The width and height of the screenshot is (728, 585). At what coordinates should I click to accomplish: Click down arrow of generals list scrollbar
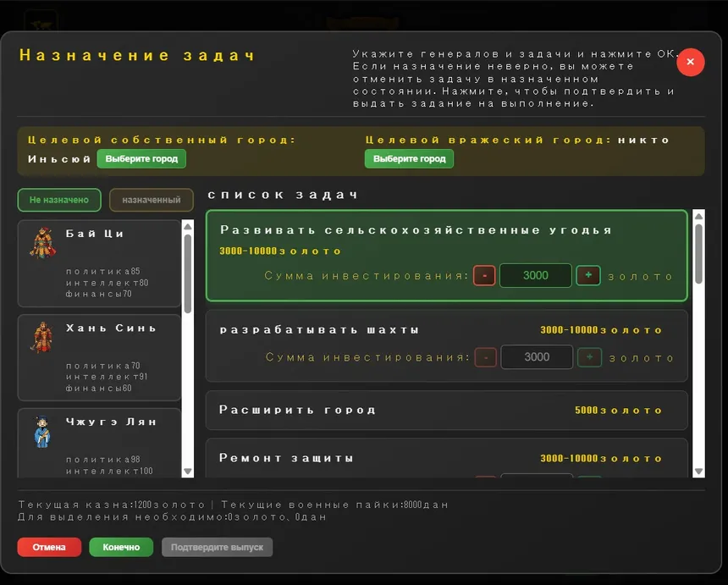188,472
